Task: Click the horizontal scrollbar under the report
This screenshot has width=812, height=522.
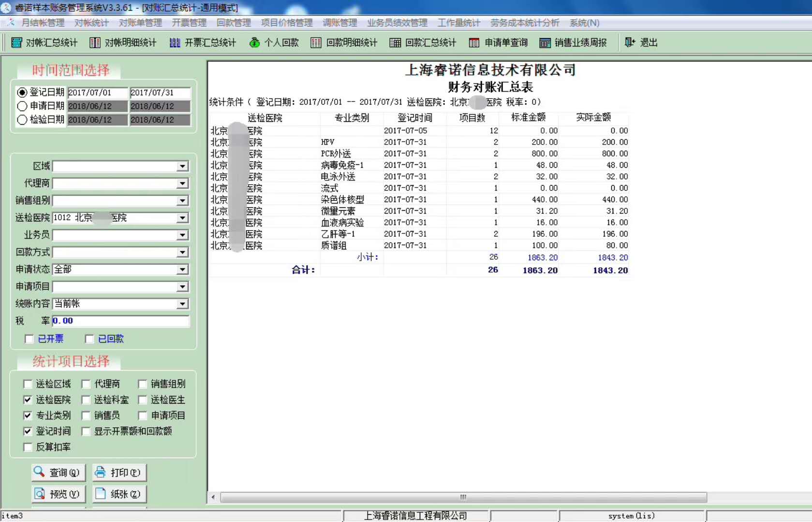Action: 463,497
